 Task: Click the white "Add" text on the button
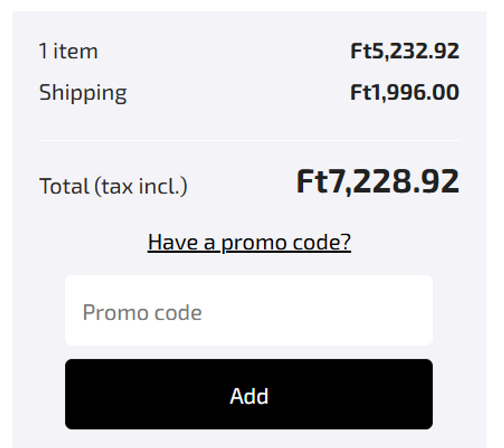[x=249, y=396]
